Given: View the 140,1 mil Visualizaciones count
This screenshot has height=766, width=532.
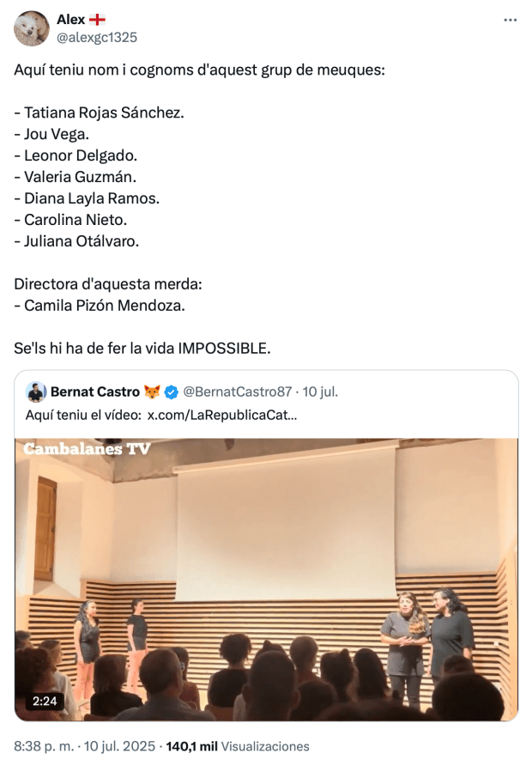Looking at the screenshot, I should click(237, 746).
